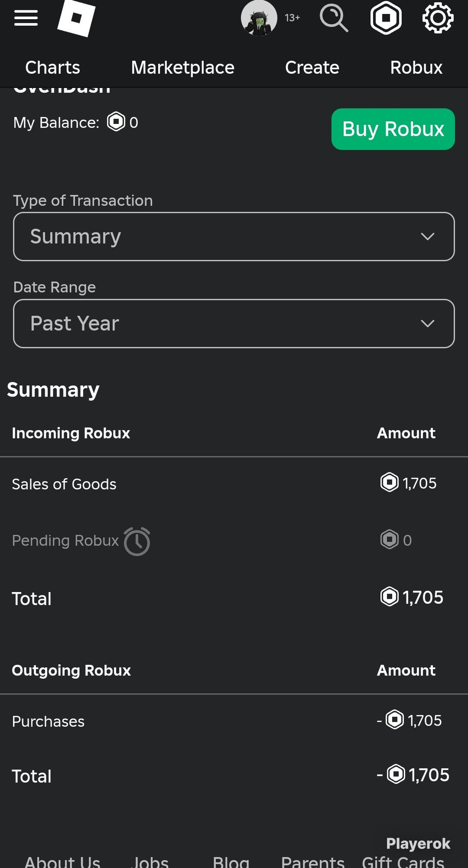Viewport: 468px width, 868px height.
Task: Click the Purchases outgoing Robux row
Action: [x=234, y=721]
